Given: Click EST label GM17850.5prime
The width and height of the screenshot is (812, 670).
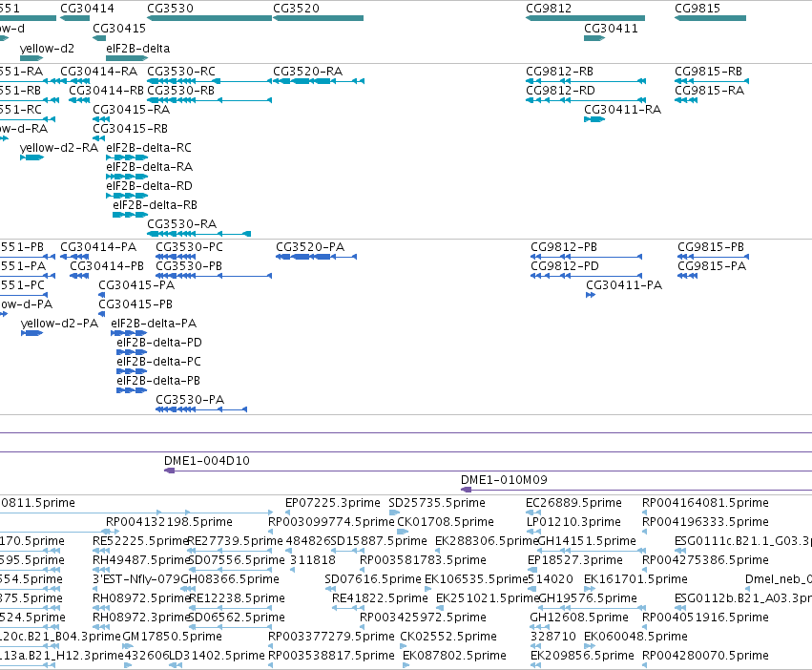Looking at the screenshot, I should point(173,637).
